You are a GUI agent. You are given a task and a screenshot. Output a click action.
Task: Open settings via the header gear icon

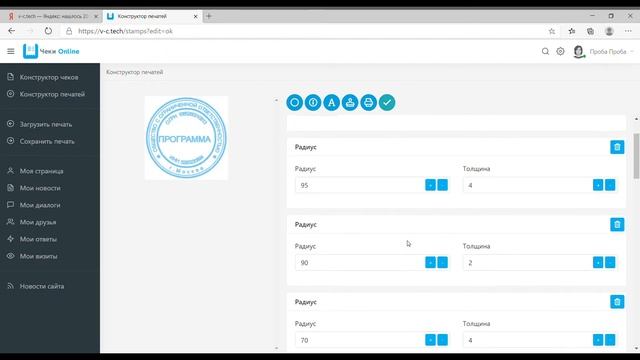click(x=560, y=51)
